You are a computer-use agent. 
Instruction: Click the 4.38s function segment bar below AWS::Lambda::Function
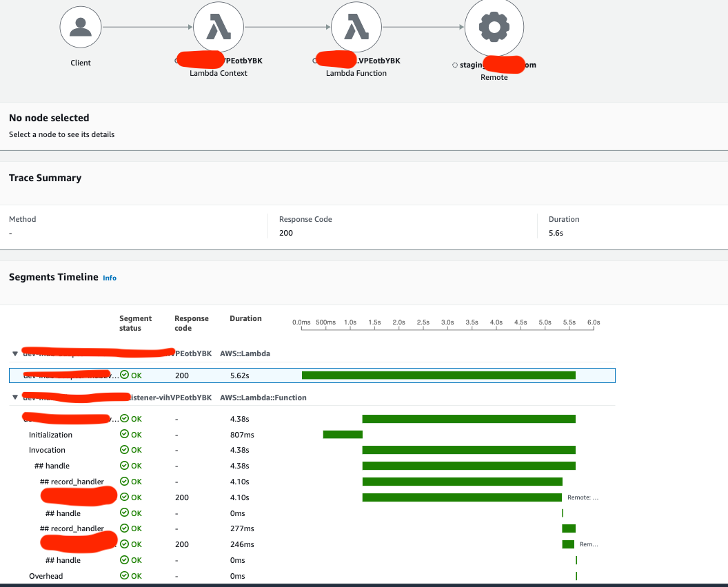pyautogui.click(x=469, y=419)
